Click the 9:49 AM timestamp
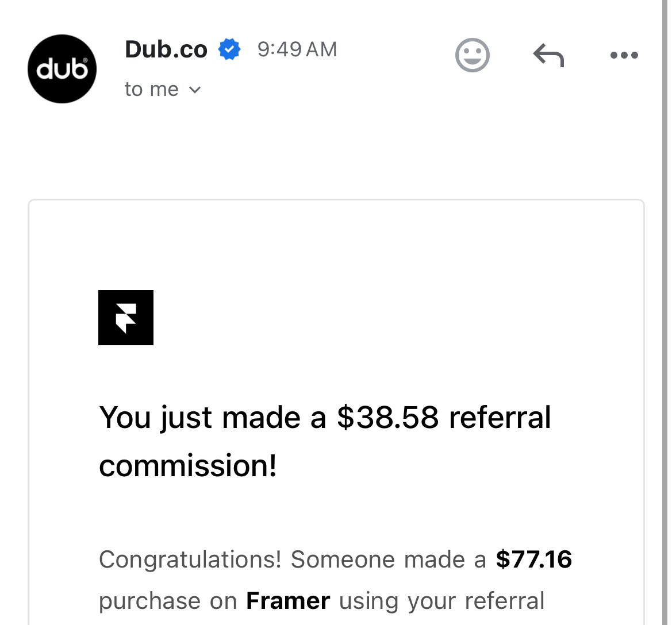The width and height of the screenshot is (672, 625). coord(297,49)
